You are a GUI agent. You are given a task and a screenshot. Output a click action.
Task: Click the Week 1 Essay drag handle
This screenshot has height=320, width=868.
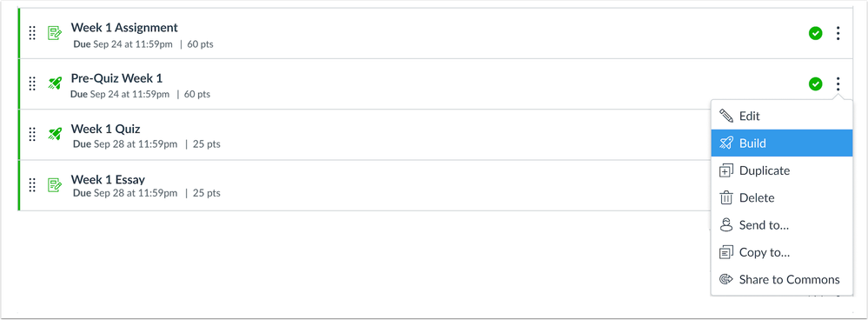pyautogui.click(x=32, y=185)
